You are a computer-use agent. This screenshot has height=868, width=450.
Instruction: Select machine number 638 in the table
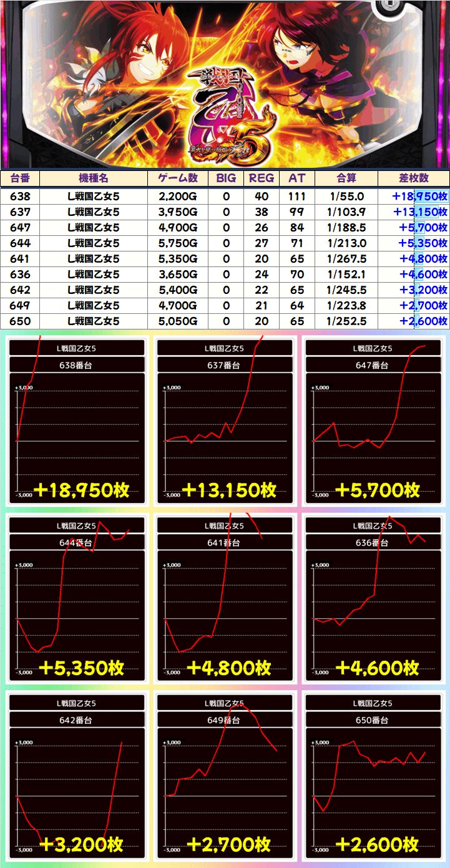(x=20, y=196)
